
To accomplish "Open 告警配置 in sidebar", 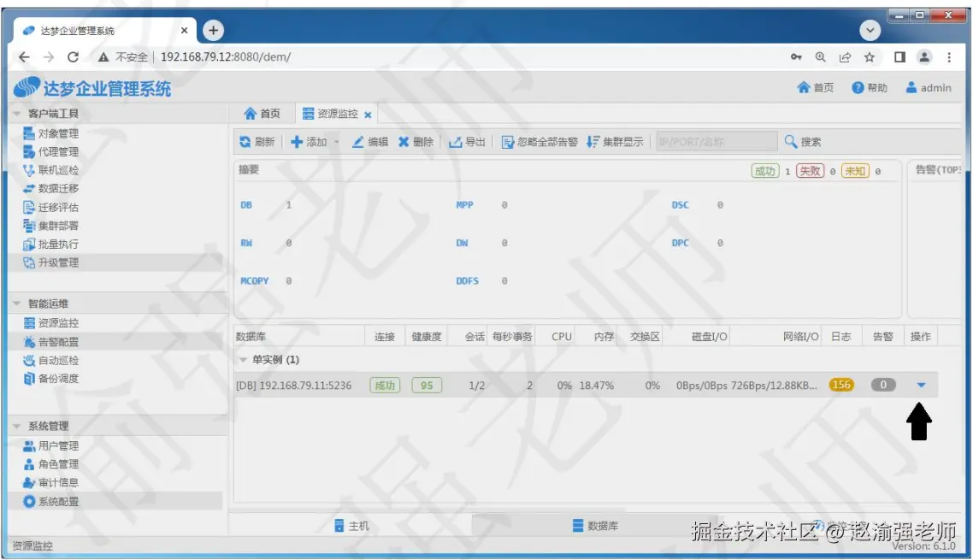I will (x=51, y=341).
